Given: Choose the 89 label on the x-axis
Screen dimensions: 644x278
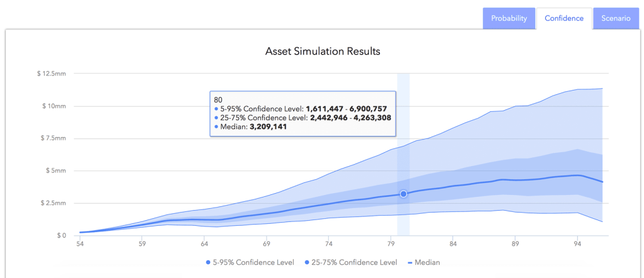Looking at the screenshot, I should pyautogui.click(x=515, y=243).
